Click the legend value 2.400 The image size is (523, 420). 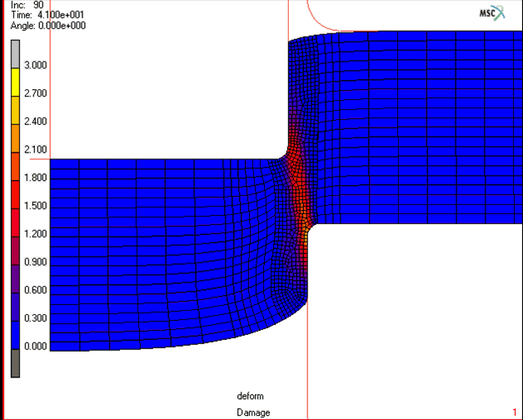(x=35, y=121)
